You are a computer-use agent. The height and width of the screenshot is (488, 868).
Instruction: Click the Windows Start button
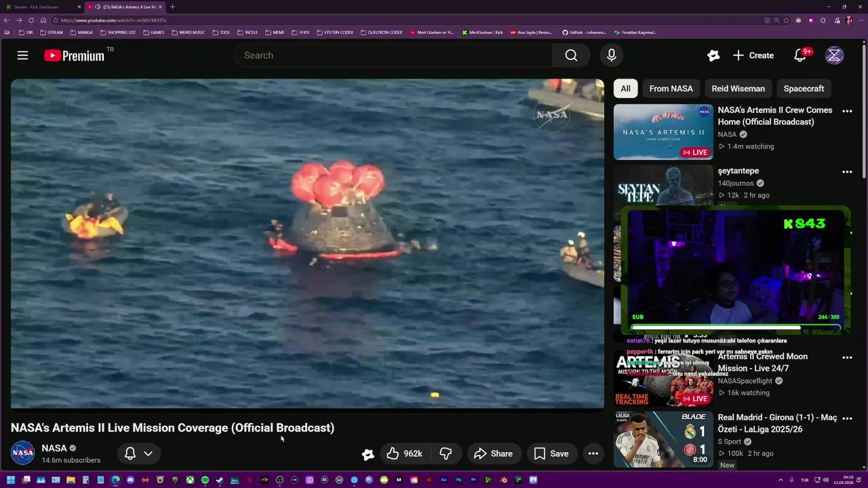pos(11,480)
